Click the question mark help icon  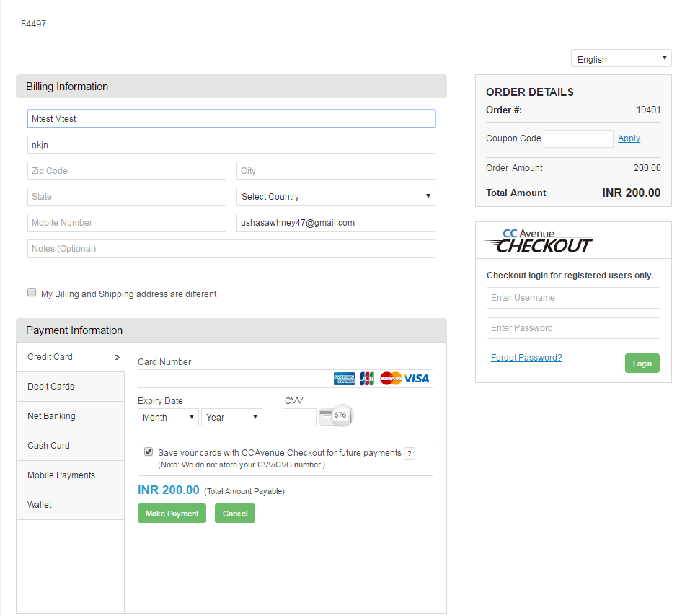(x=410, y=454)
